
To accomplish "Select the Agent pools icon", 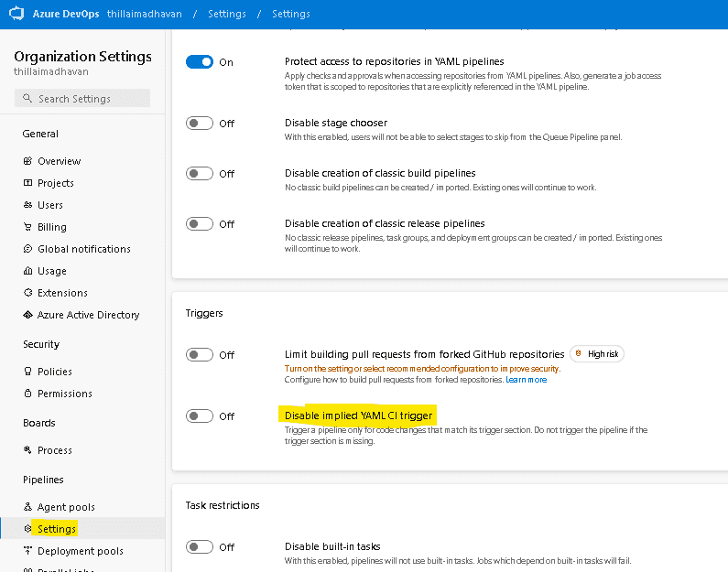I will pos(27,507).
